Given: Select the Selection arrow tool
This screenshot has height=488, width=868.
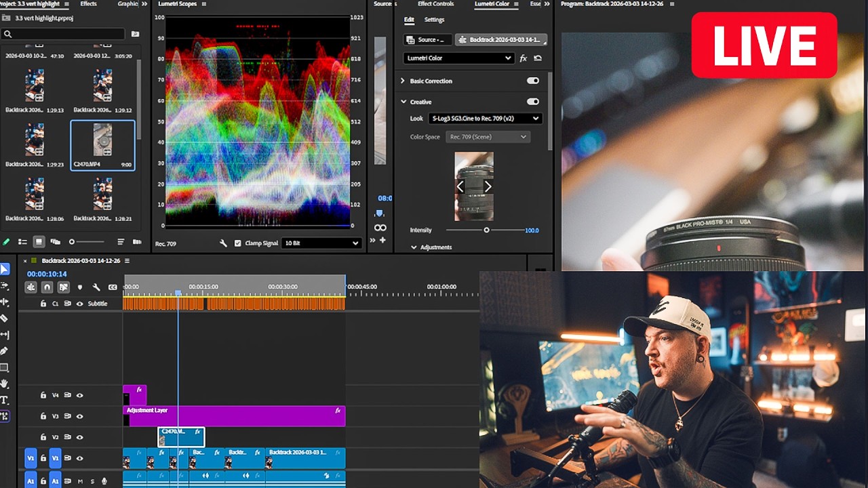Looking at the screenshot, I should pos(5,270).
